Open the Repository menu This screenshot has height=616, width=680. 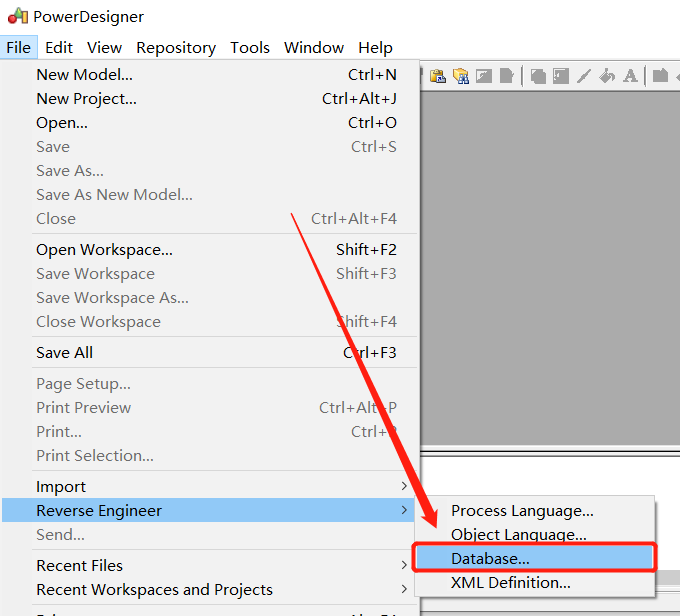[x=176, y=48]
